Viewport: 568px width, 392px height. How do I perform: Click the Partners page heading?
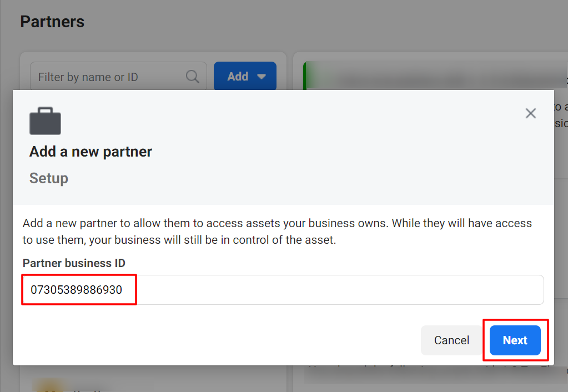point(52,22)
